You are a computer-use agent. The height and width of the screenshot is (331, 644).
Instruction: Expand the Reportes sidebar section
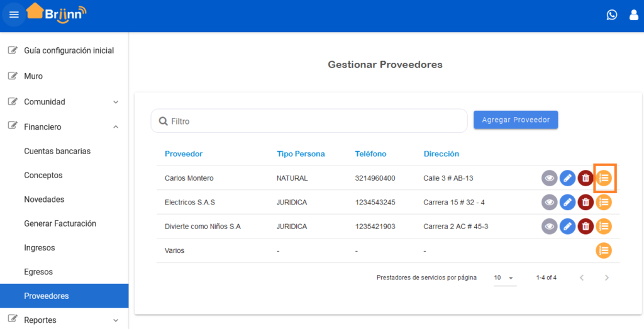[64, 320]
